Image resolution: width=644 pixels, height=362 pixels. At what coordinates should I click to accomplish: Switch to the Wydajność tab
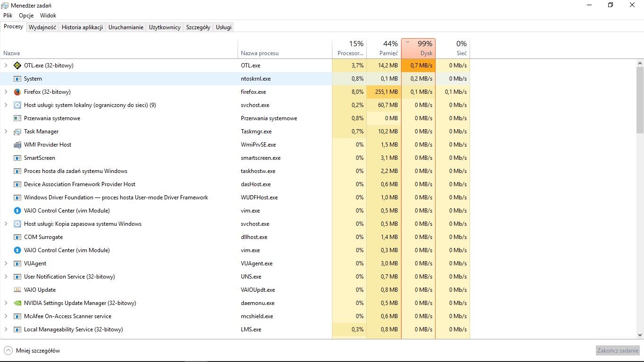click(42, 27)
